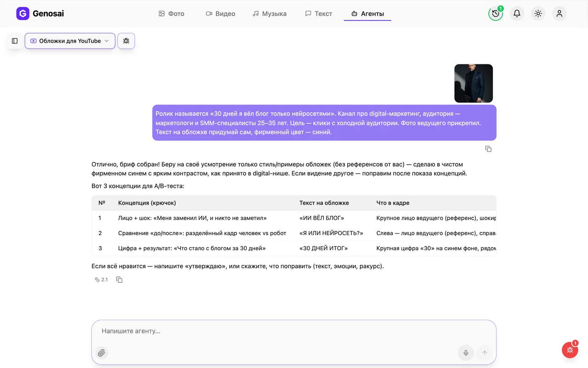Switch to the Фото tab

click(x=171, y=14)
